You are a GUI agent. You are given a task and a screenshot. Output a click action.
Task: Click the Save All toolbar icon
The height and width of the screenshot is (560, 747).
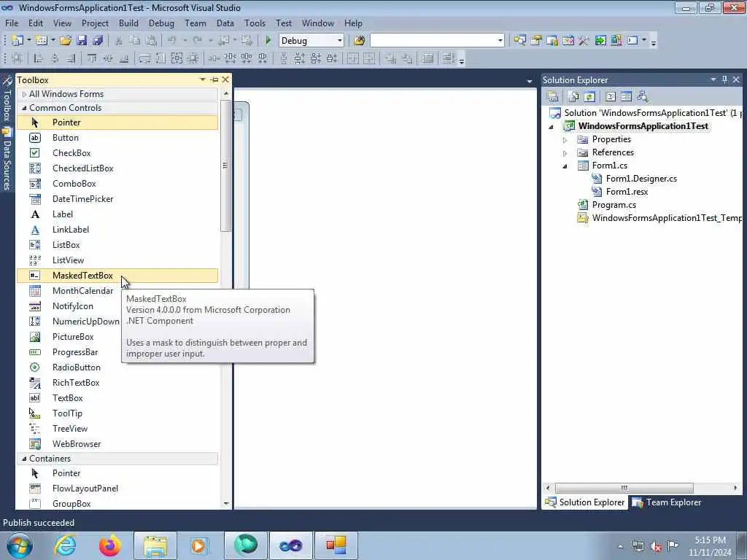click(98, 41)
